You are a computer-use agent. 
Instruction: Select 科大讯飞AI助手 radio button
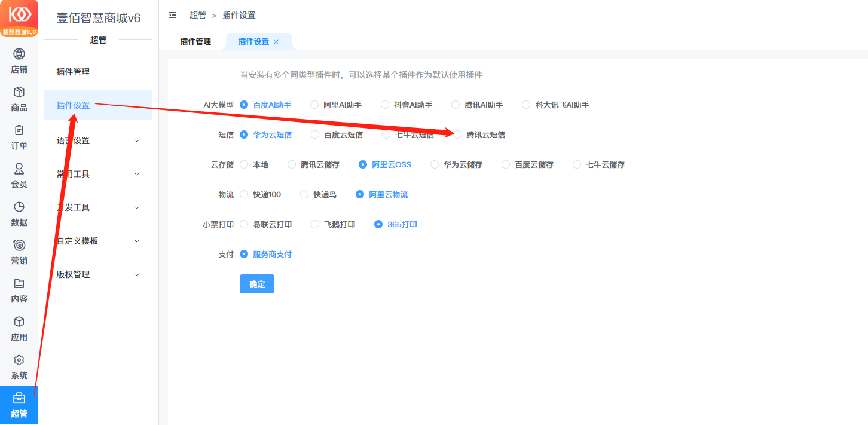pyautogui.click(x=526, y=105)
